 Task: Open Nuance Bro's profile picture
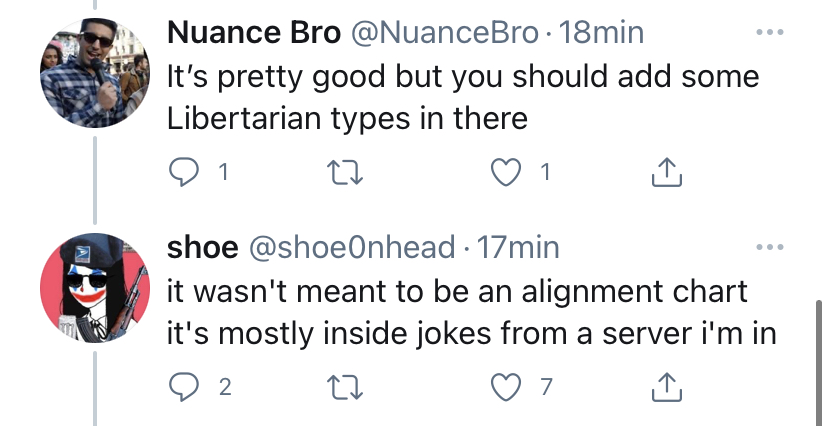[x=95, y=73]
